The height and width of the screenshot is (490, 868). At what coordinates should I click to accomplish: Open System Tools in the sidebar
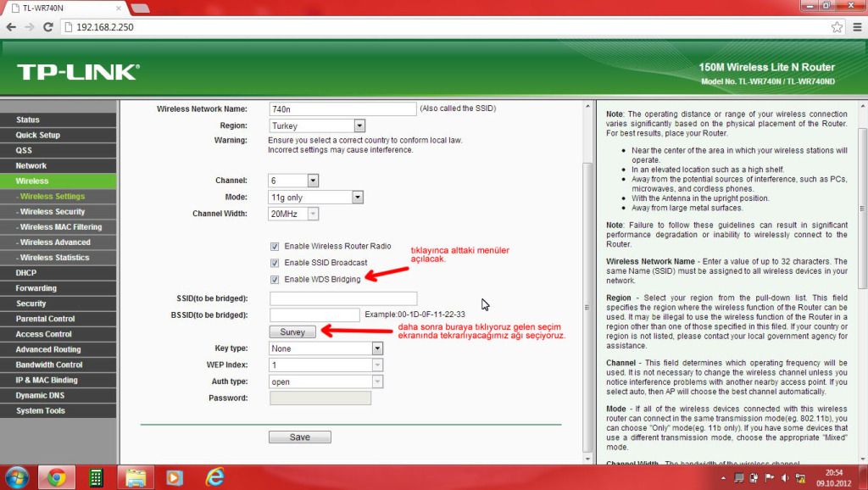coord(58,411)
